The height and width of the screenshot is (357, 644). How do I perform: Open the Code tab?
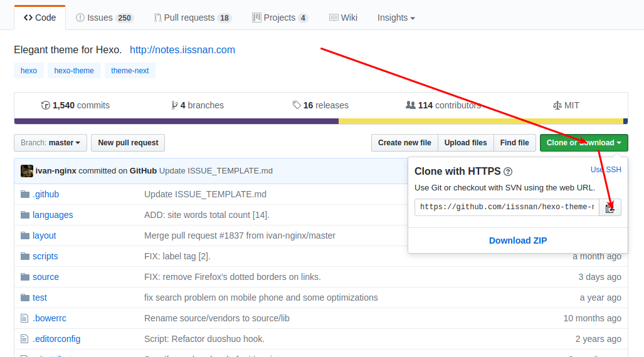pyautogui.click(x=40, y=18)
